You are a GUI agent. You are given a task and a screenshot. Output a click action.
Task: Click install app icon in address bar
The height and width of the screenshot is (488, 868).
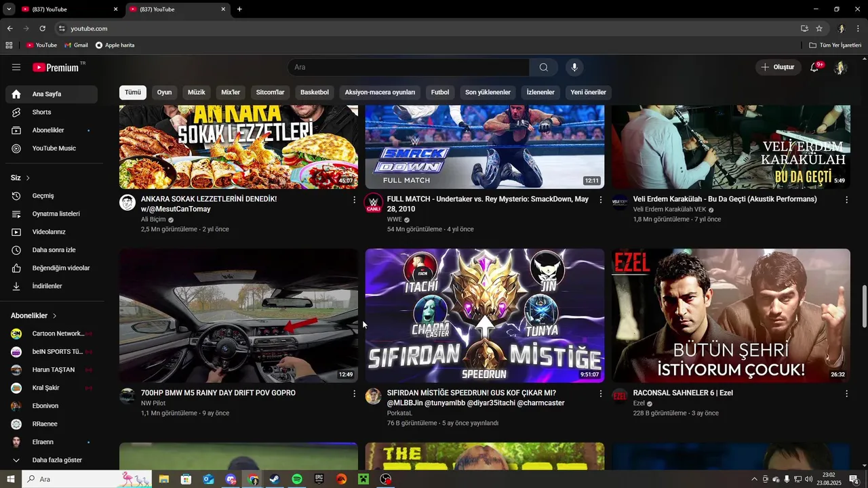click(x=804, y=28)
